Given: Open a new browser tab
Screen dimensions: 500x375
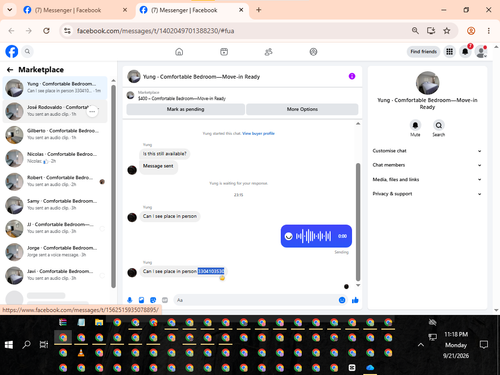Looking at the screenshot, I should [258, 10].
